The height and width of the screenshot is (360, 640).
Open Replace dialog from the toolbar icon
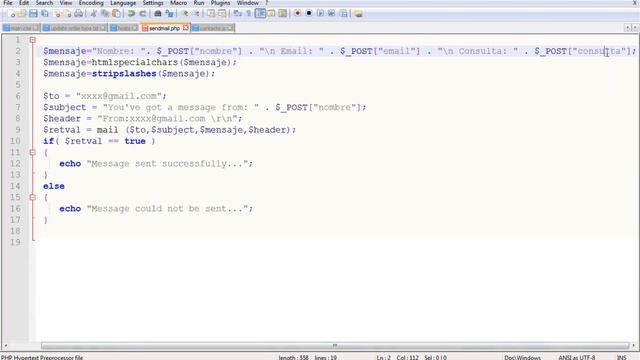pyautogui.click(x=169, y=14)
